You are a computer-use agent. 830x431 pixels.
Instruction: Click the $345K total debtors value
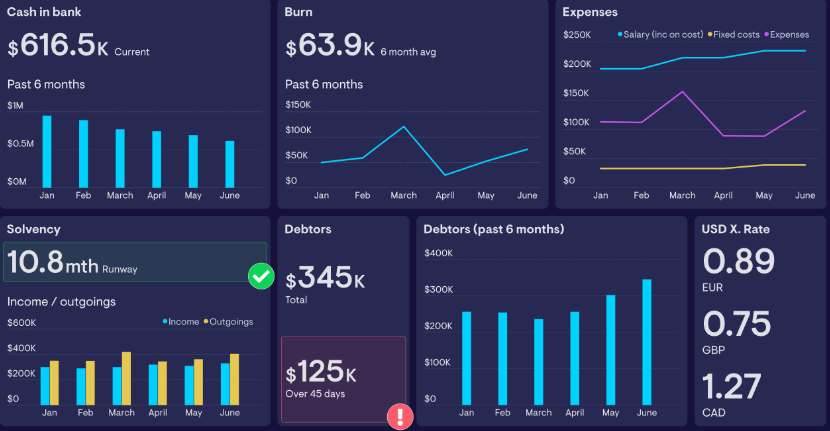[325, 277]
